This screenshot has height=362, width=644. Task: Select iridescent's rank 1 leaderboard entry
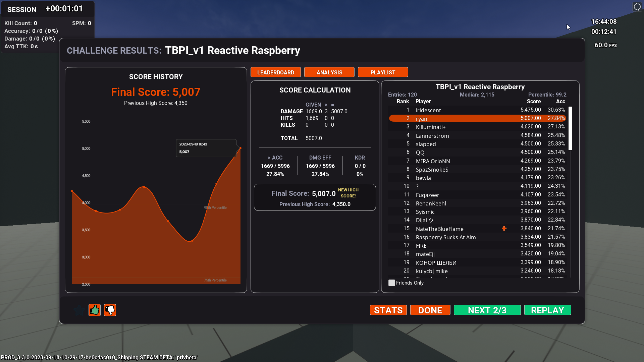click(x=428, y=110)
